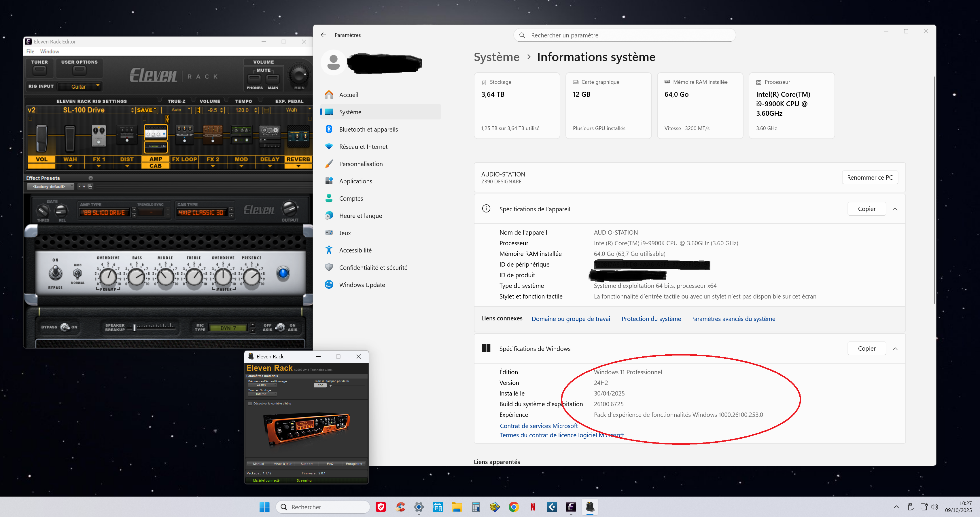Toggle the cab BYPASS/ON switch
980x517 pixels.
pos(65,327)
